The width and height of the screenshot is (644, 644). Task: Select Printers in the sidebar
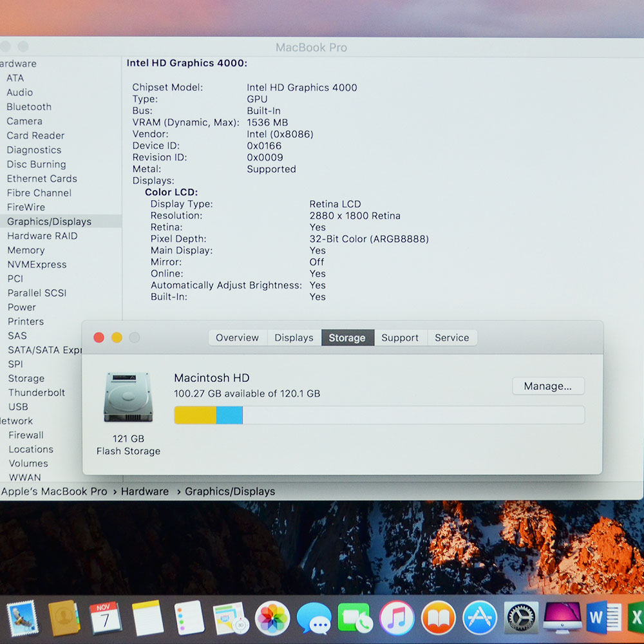26,321
